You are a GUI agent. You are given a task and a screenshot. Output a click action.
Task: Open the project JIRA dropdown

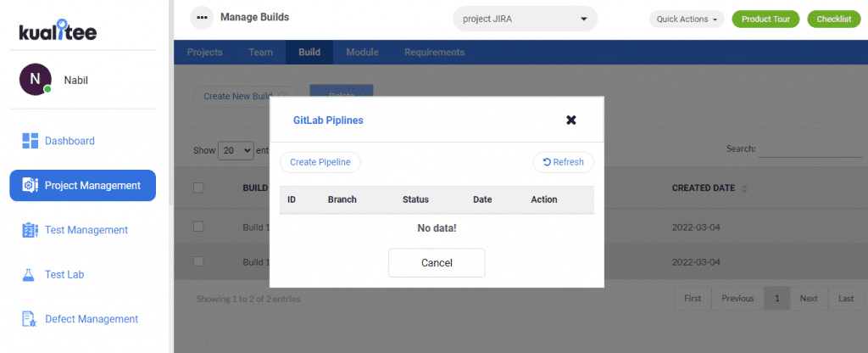pos(525,19)
